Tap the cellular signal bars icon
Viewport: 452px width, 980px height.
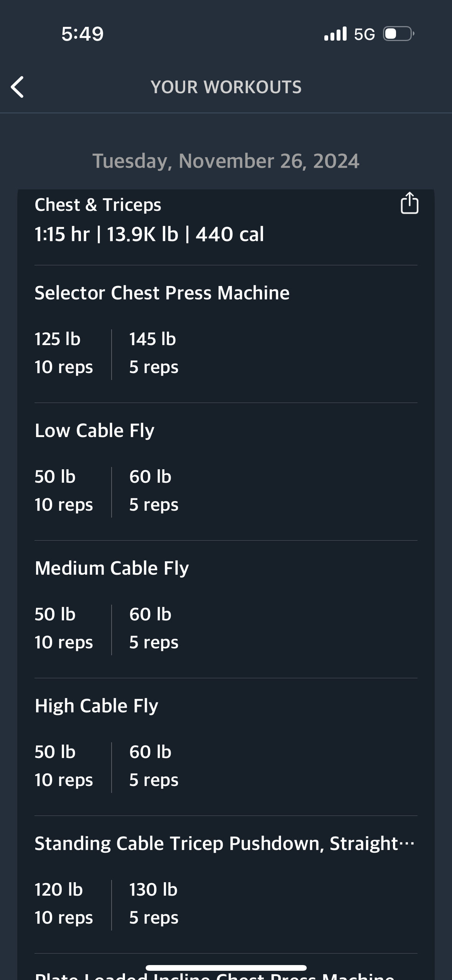point(335,34)
